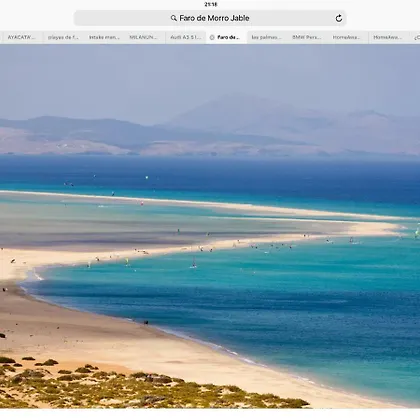Click the magnifier icon in address bar
The image size is (420, 420).
(x=174, y=18)
